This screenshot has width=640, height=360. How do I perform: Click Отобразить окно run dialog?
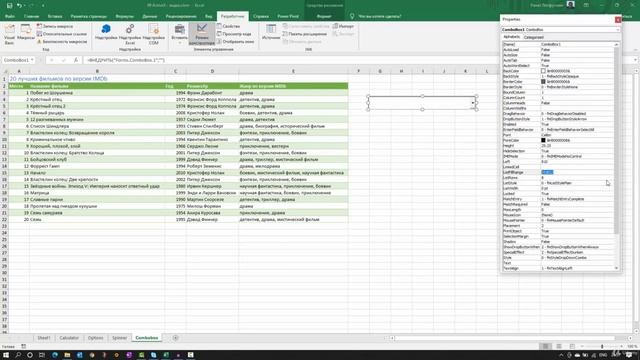pos(235,42)
